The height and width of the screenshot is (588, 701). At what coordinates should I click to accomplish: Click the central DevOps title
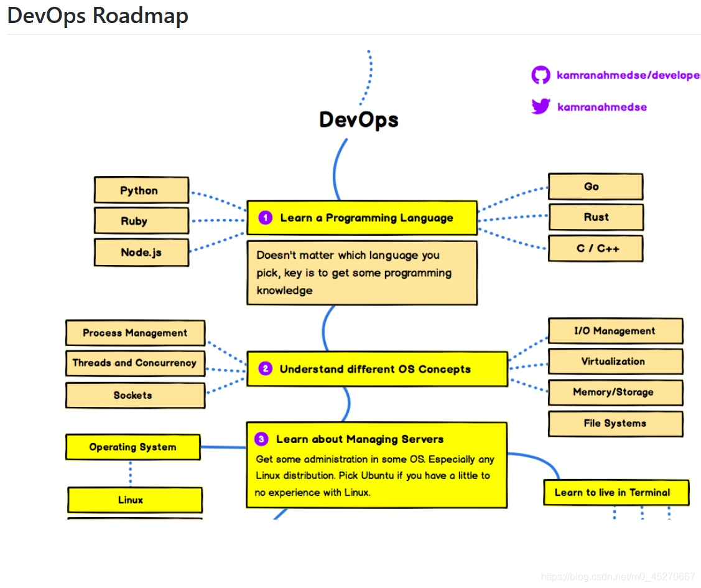coord(358,120)
